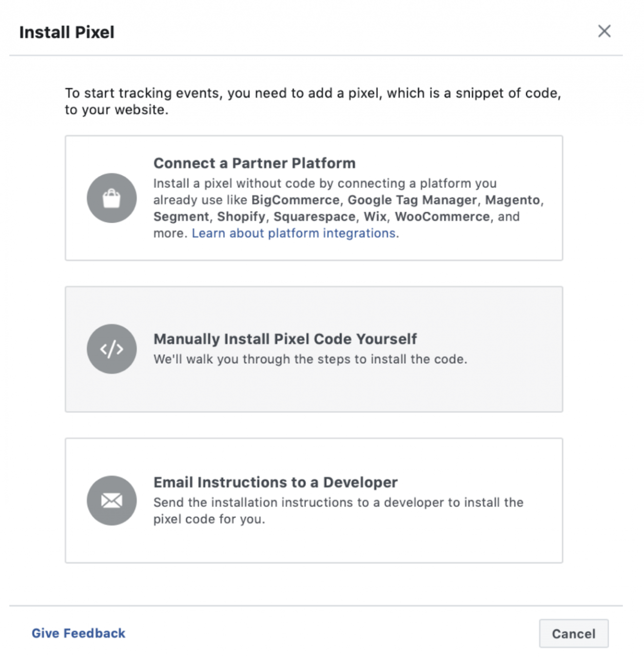644x657 pixels.
Task: Select Email Instructions to a Developer heading
Action: [x=275, y=482]
